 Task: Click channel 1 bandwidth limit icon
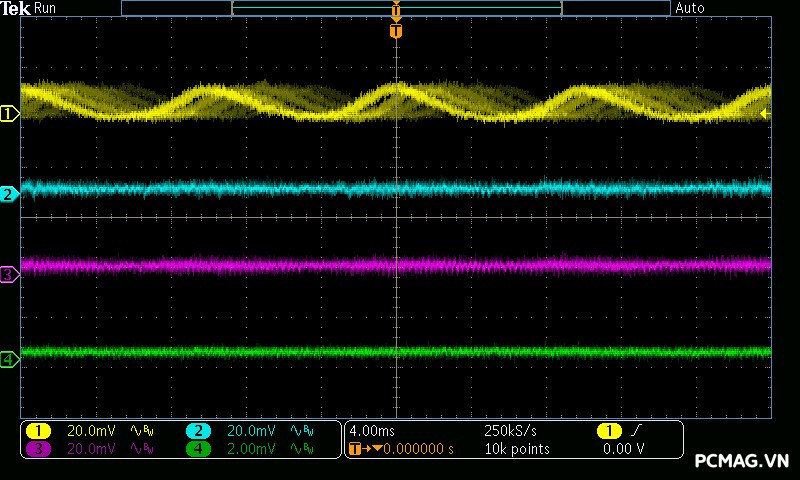click(142, 431)
